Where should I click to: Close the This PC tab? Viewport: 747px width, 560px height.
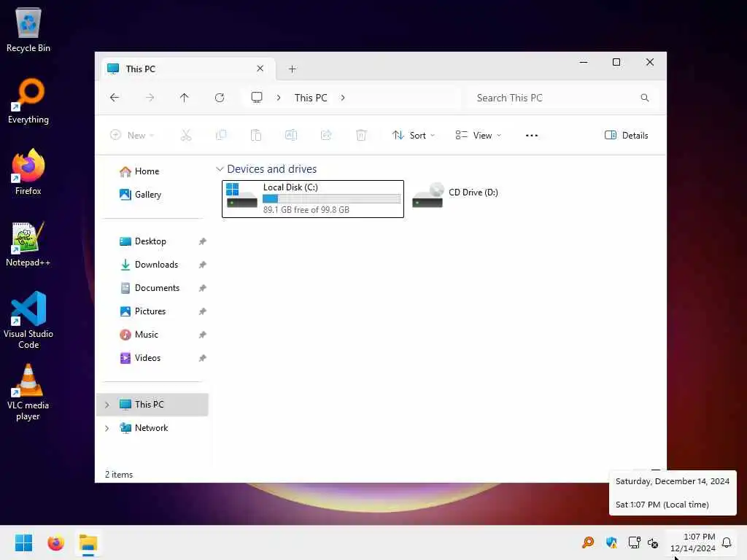point(260,69)
